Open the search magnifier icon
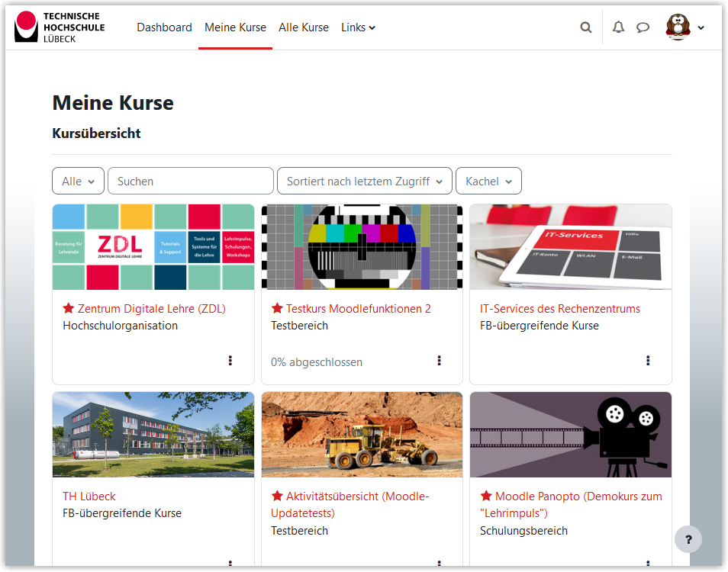Image resolution: width=728 pixels, height=572 pixels. click(x=586, y=27)
